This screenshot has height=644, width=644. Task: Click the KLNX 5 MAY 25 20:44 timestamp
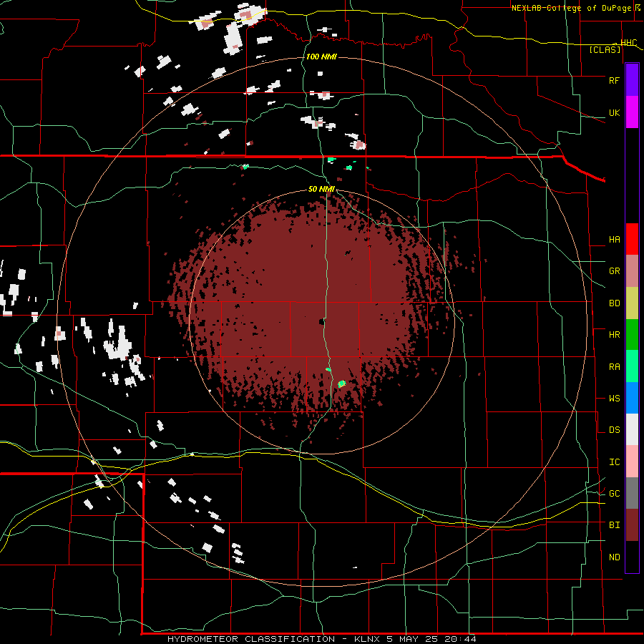[x=415, y=639]
